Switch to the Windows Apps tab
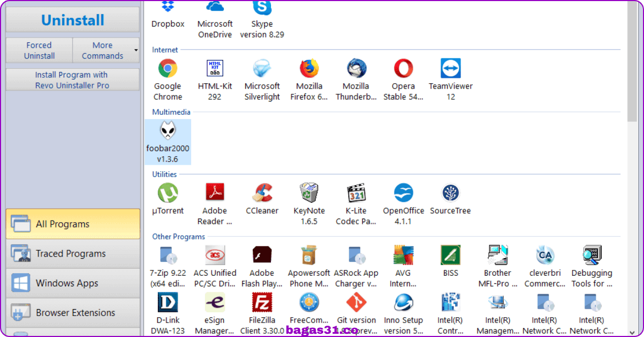The width and height of the screenshot is (644, 337). tap(72, 283)
